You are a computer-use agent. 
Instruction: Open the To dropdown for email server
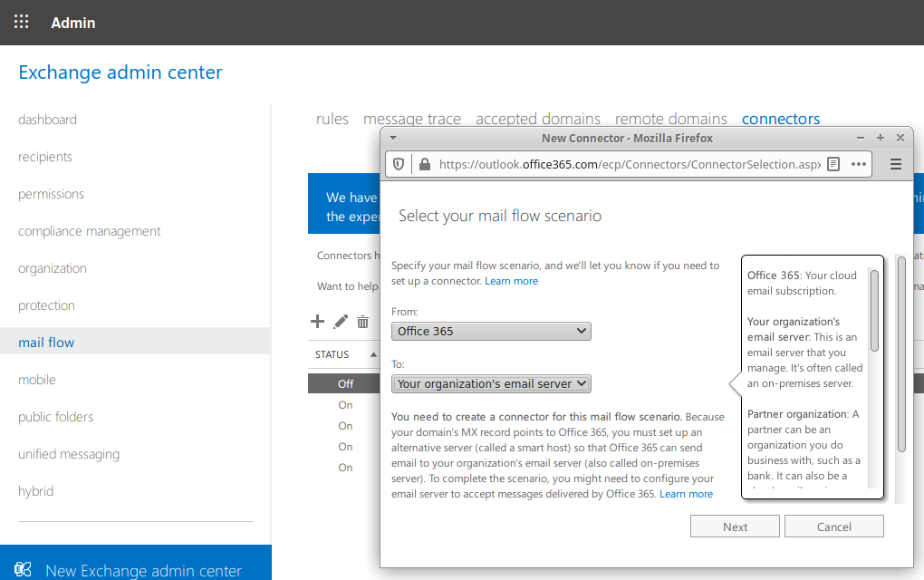(x=491, y=383)
